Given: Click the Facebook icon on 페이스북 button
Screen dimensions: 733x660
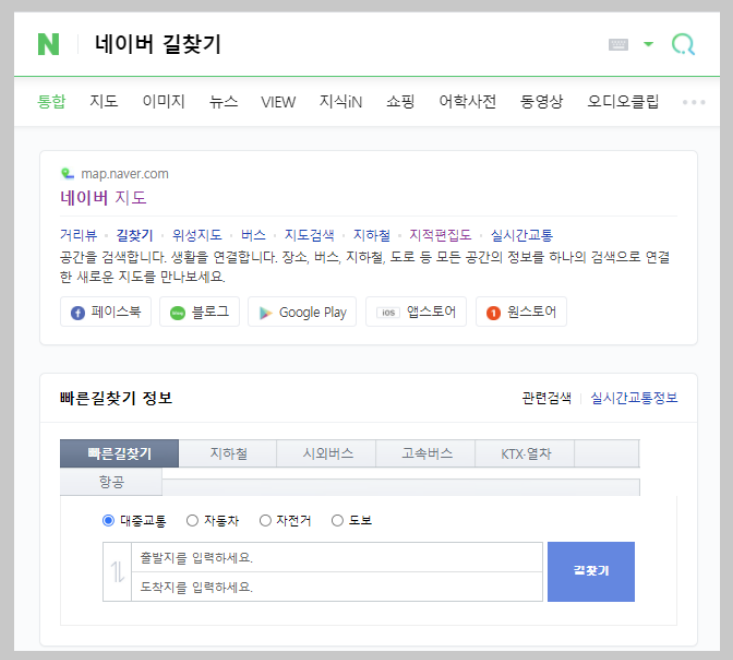Looking at the screenshot, I should point(78,313).
